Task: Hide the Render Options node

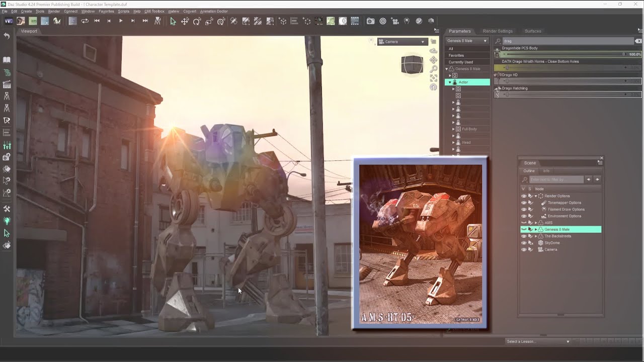Action: (x=524, y=196)
